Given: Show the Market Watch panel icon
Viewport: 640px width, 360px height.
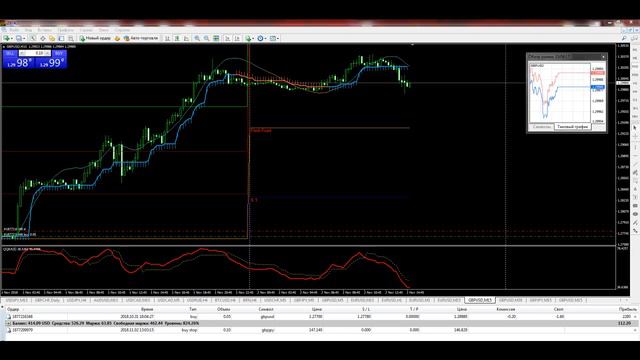Looking at the screenshot, I should tap(33, 38).
